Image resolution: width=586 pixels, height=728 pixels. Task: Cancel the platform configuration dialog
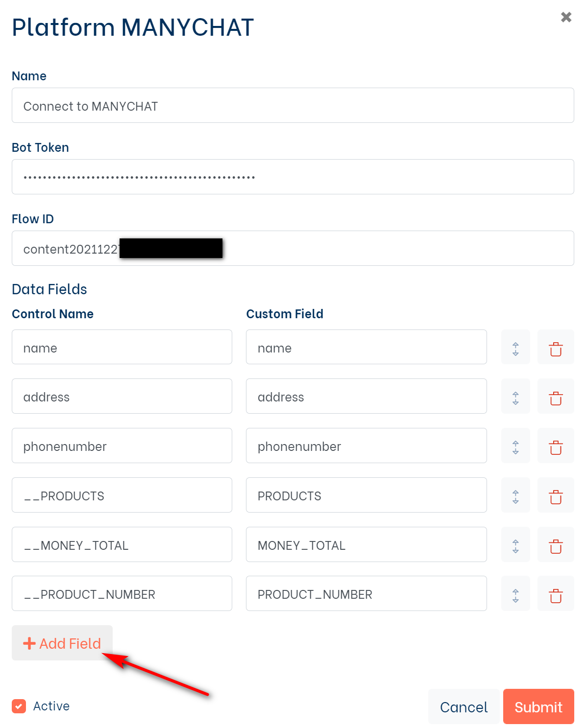coord(464,706)
